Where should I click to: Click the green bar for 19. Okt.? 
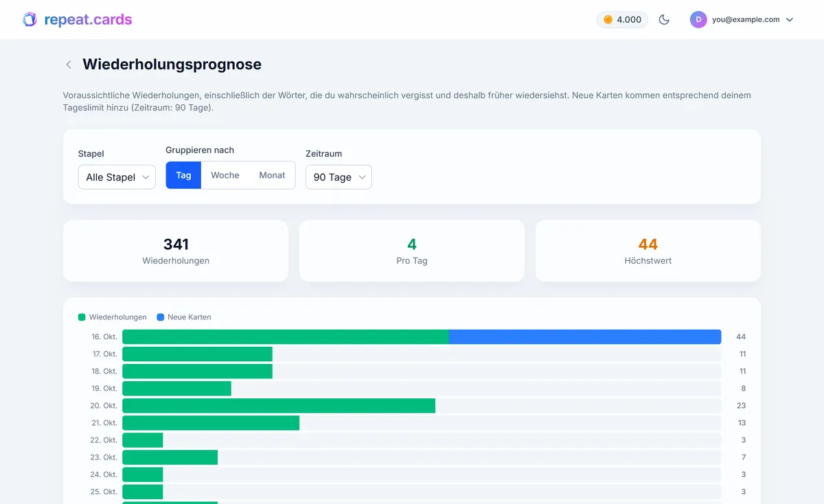176,388
